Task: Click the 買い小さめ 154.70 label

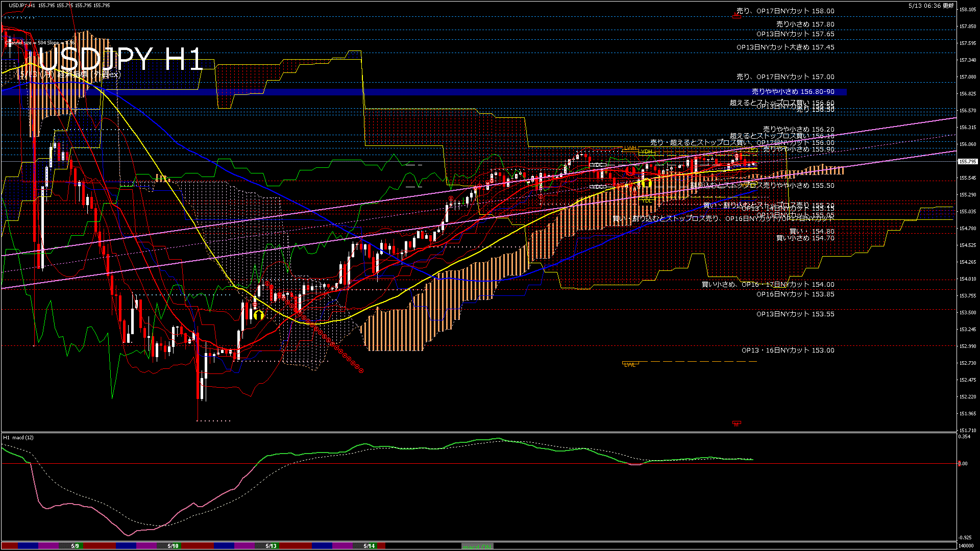Action: [x=805, y=238]
